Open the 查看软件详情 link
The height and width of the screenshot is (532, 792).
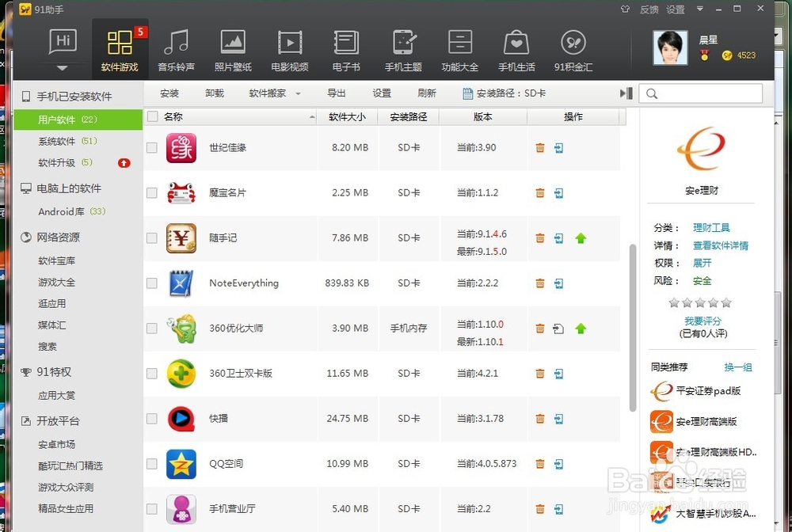click(x=721, y=245)
